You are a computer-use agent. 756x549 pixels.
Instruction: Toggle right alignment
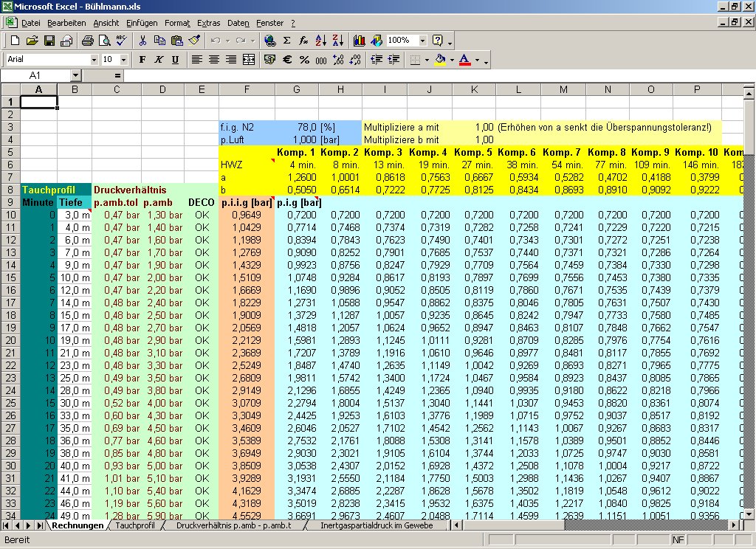(x=231, y=60)
